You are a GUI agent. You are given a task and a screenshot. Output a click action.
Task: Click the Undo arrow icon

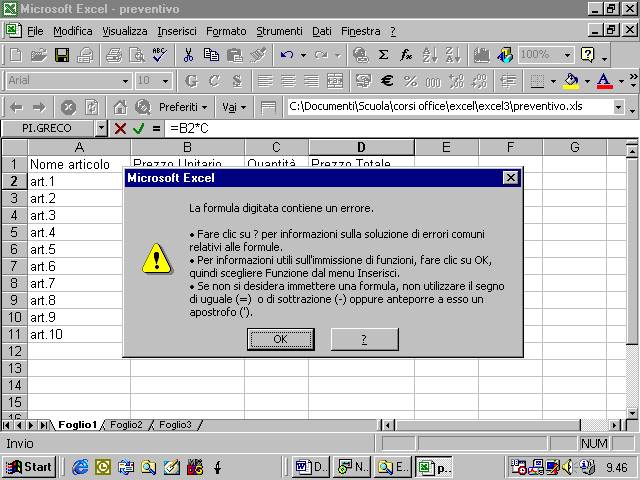pyautogui.click(x=287, y=55)
